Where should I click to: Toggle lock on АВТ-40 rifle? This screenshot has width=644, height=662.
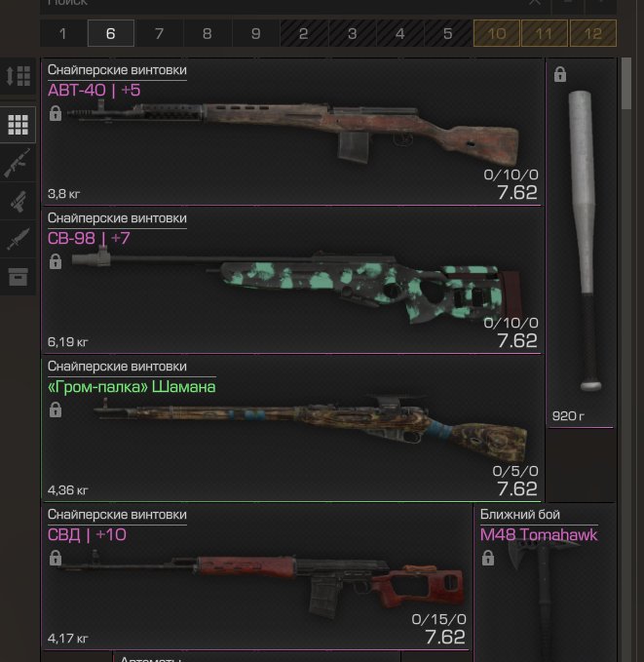point(56,113)
